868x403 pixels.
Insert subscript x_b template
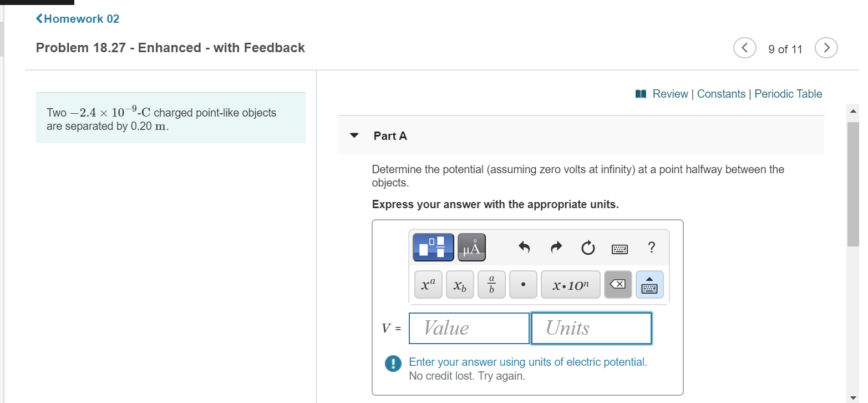pyautogui.click(x=460, y=285)
